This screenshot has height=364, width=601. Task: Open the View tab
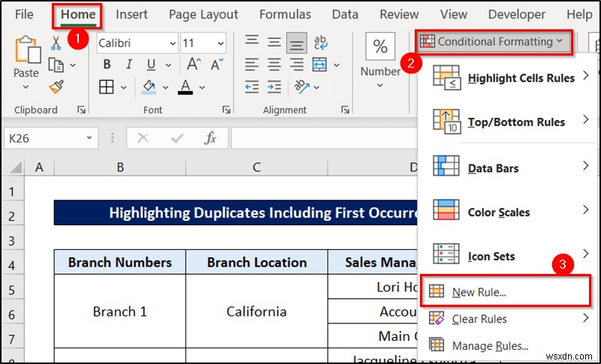coord(454,14)
